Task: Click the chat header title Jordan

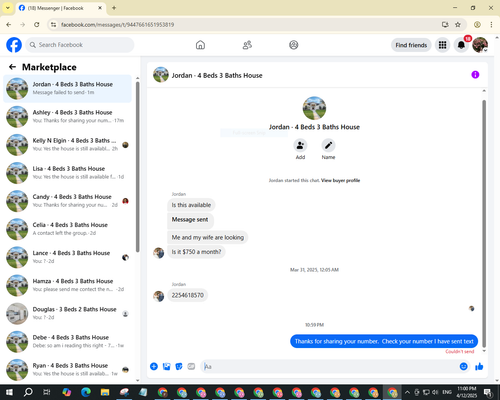Action: pyautogui.click(x=217, y=76)
